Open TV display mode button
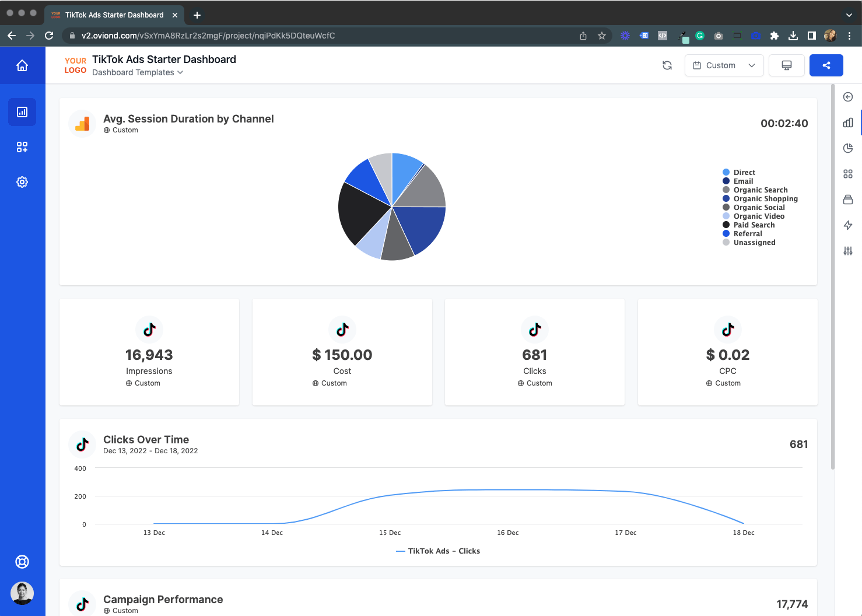Viewport: 862px width, 616px height. click(786, 65)
